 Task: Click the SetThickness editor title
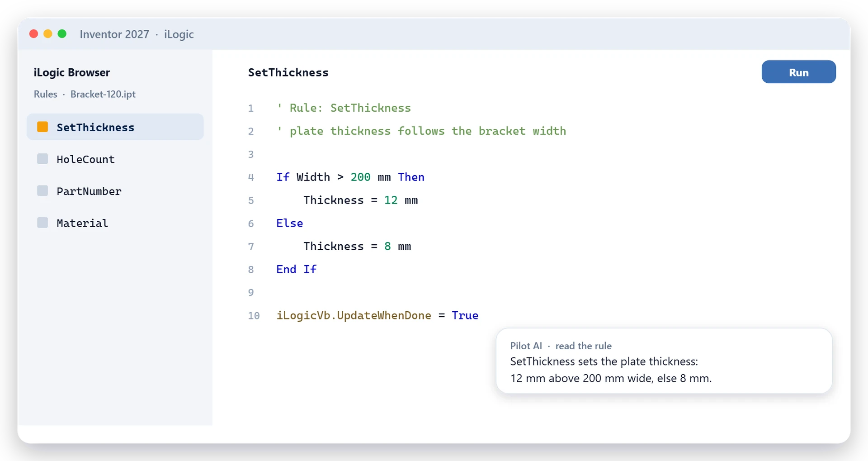288,72
